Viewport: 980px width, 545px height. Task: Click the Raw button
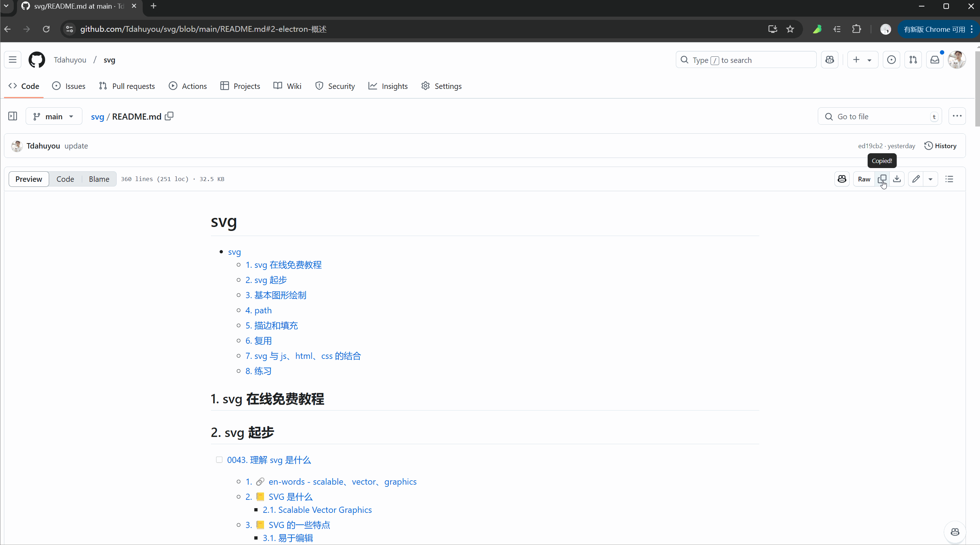point(864,179)
